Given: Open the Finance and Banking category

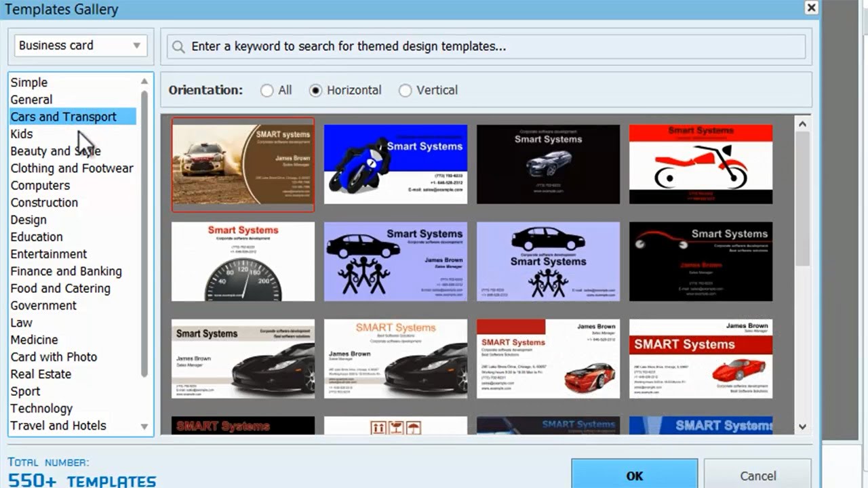Looking at the screenshot, I should [66, 271].
